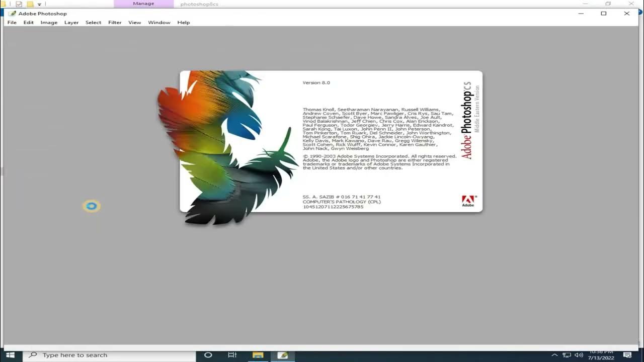Image resolution: width=644 pixels, height=362 pixels.
Task: Click the Photoshop taskbar icon
Action: (283, 355)
